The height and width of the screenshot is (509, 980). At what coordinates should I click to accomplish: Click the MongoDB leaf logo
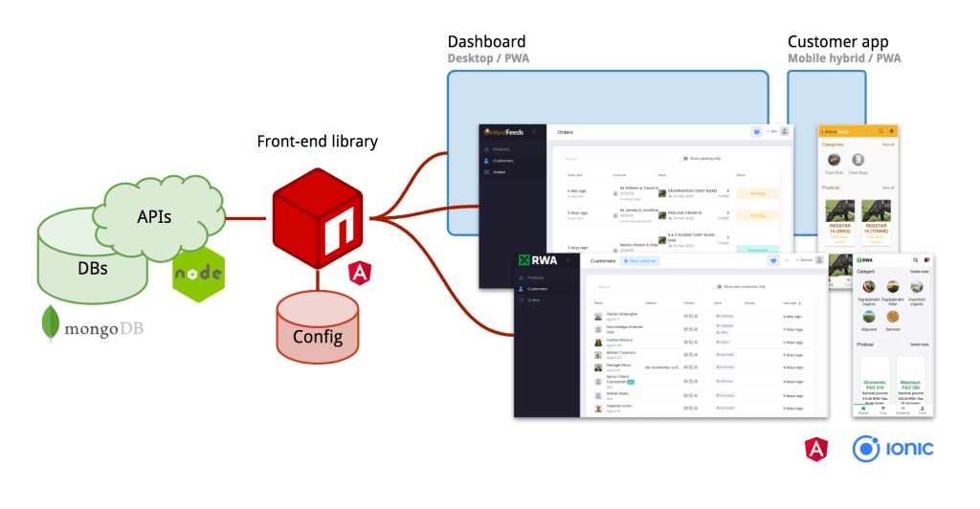(x=49, y=324)
